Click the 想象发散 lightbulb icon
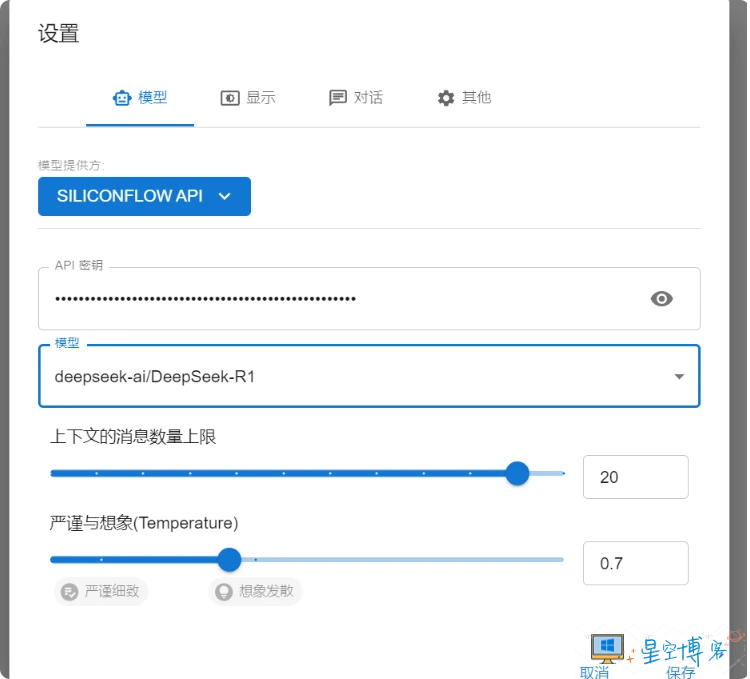The height and width of the screenshot is (679, 750). (223, 592)
